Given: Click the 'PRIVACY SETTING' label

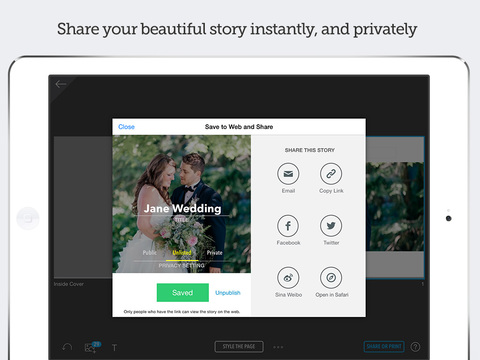Looking at the screenshot, I should [x=182, y=266].
